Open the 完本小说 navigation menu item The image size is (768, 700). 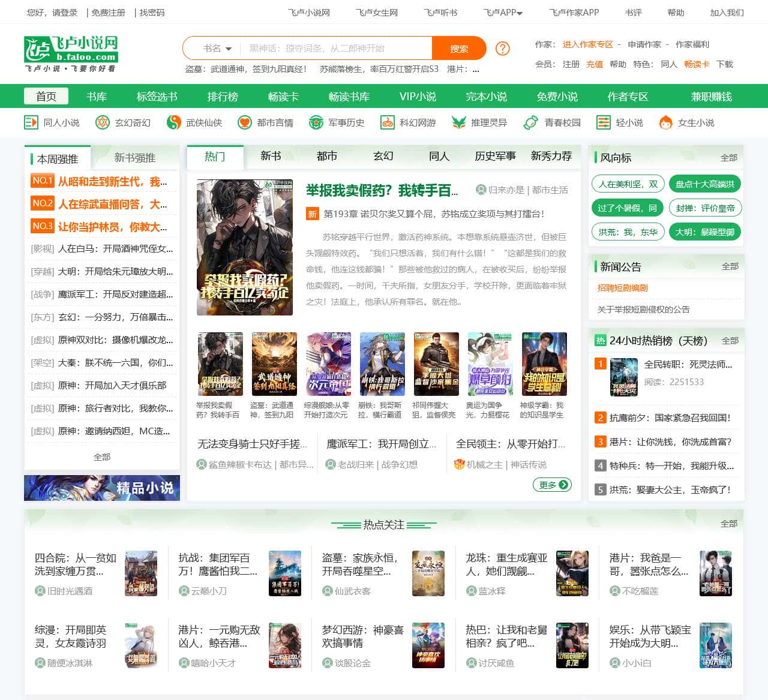(x=486, y=97)
